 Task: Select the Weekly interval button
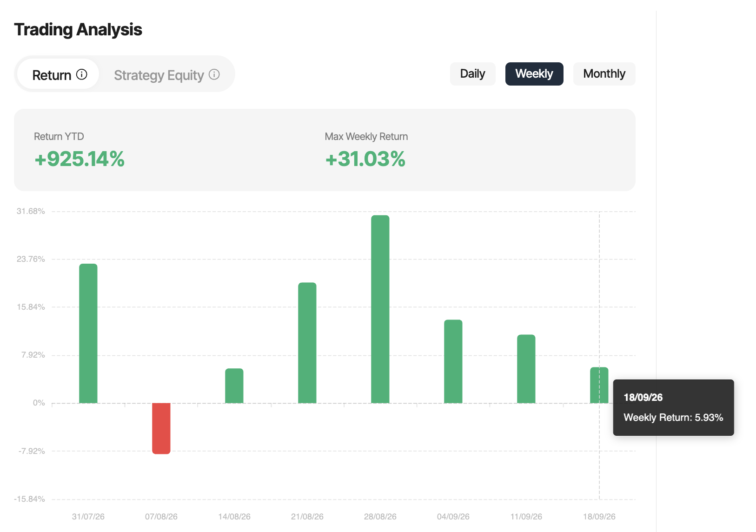(534, 74)
